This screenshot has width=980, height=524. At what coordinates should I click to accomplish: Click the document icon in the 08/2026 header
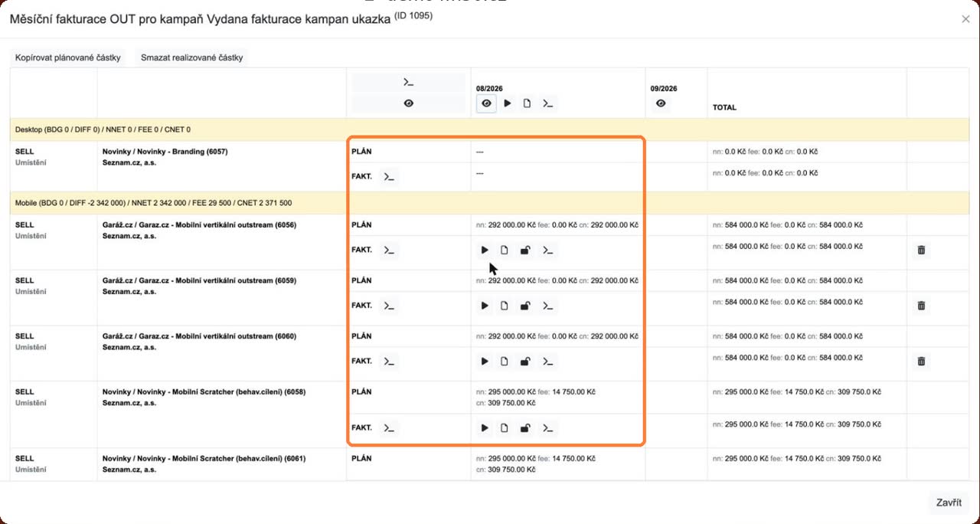527,103
